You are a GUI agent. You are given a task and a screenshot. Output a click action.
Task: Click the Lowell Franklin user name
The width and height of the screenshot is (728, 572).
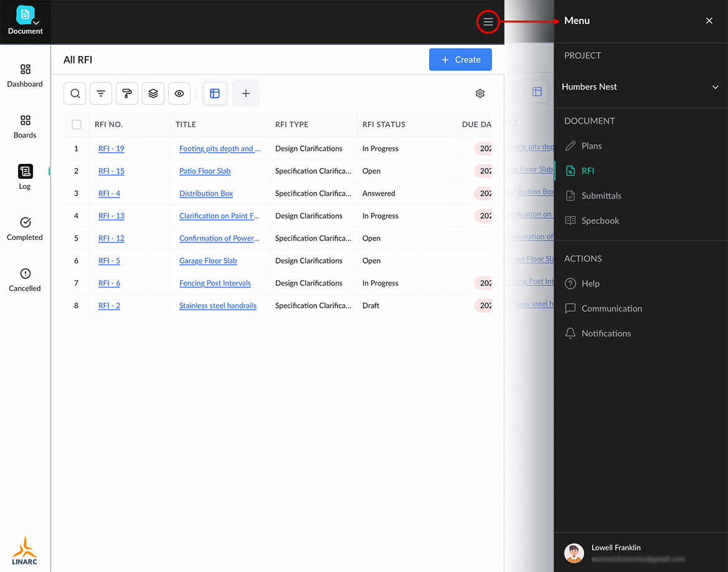click(616, 548)
